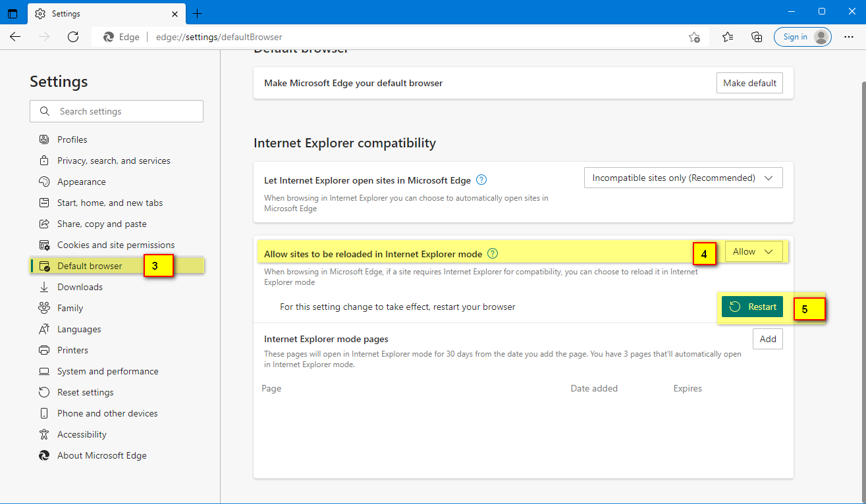The image size is (866, 504).
Task: Click help icon beside Let Internet Explorer open sites
Action: [481, 180]
